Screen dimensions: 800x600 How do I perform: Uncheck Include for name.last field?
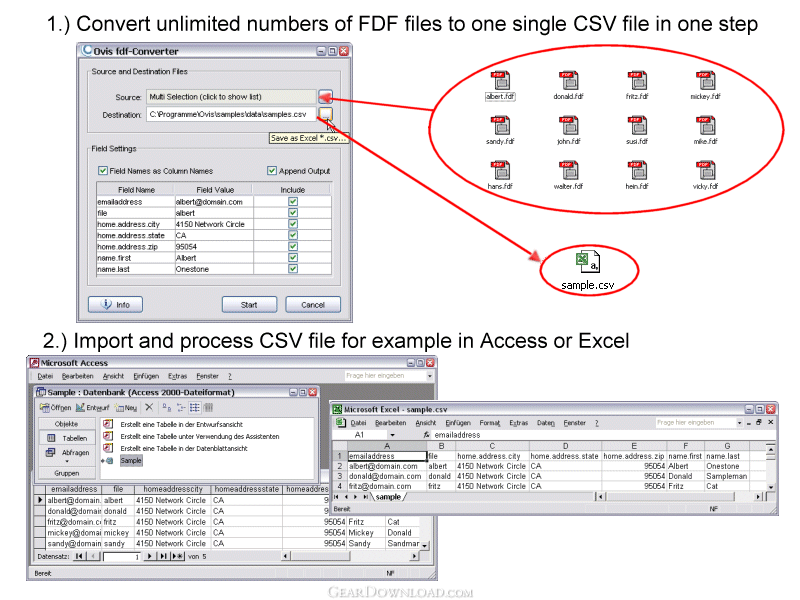(x=293, y=269)
